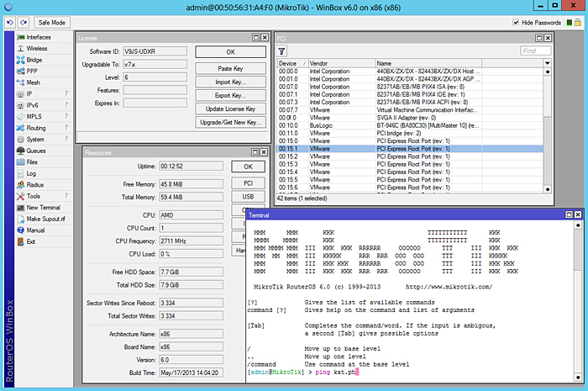The height and width of the screenshot is (391, 588).
Task: Open the filter funnel in PCI window
Action: (x=282, y=50)
